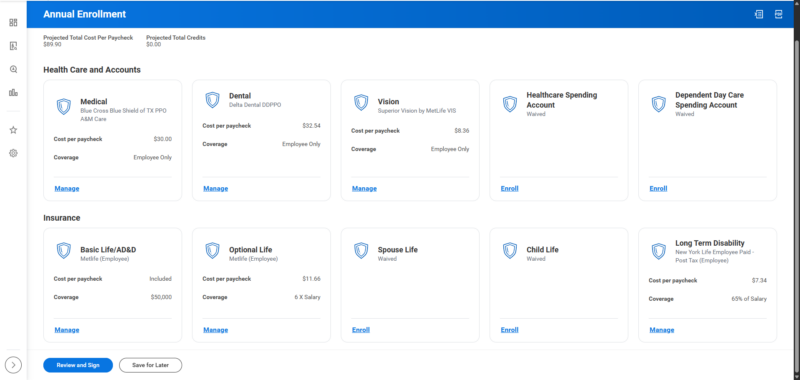Manage the Medical plan
800x380 pixels.
coord(67,189)
